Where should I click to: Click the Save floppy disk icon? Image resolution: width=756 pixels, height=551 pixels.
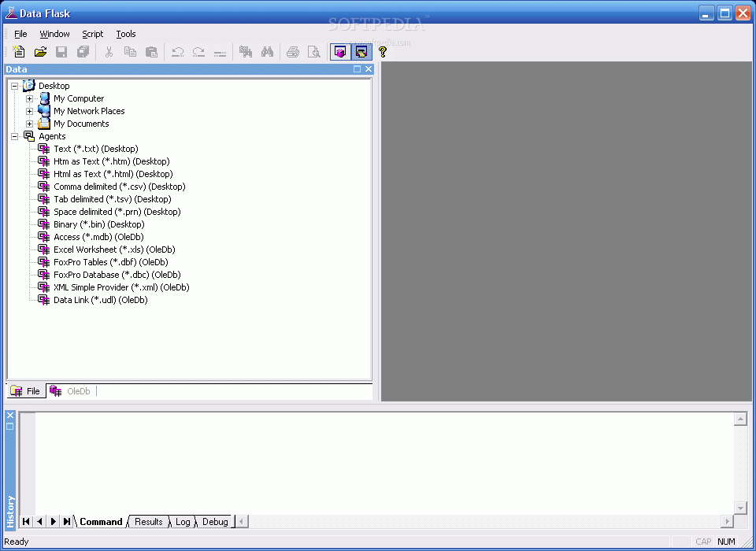(61, 52)
